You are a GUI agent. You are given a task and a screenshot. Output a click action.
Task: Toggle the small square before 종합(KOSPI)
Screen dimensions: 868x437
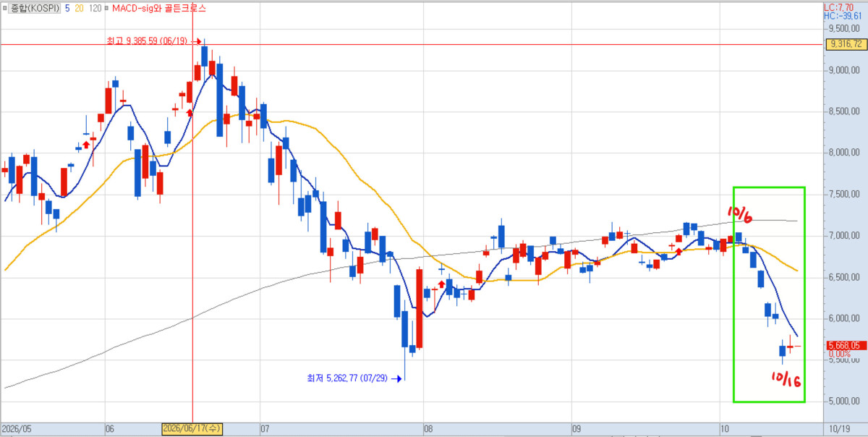(x=7, y=9)
